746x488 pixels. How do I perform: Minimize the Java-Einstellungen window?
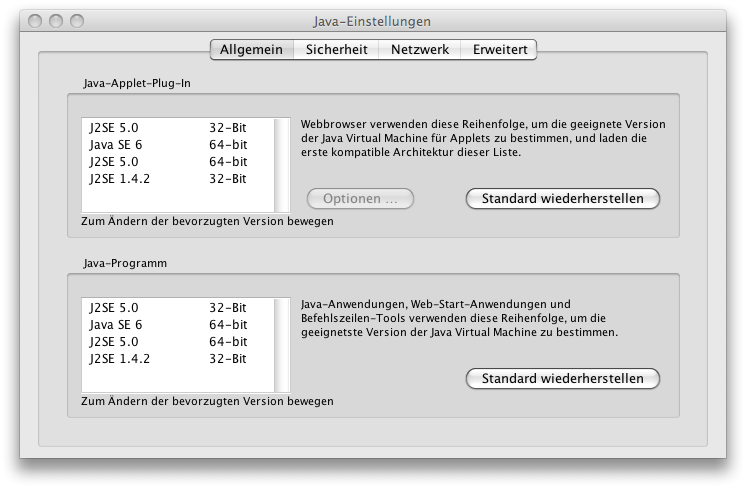[x=56, y=21]
